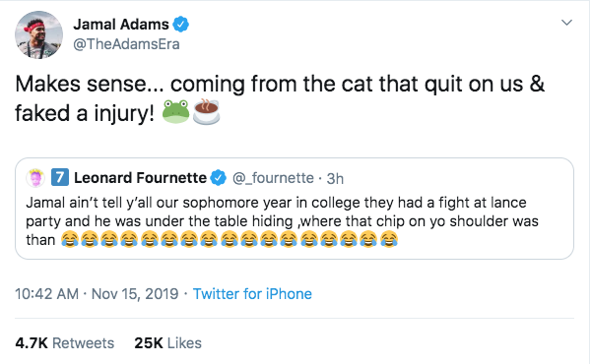Click Leonard Fournette's name in quoted tweet
The image size is (591, 364).
[140, 178]
